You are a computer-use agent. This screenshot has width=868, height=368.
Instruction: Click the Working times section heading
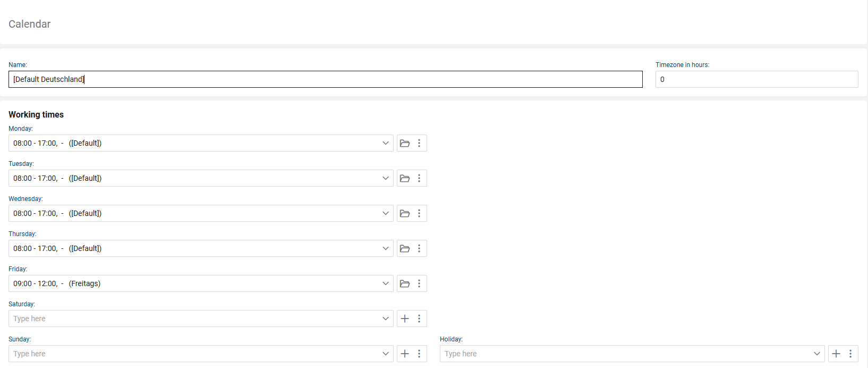click(x=36, y=114)
